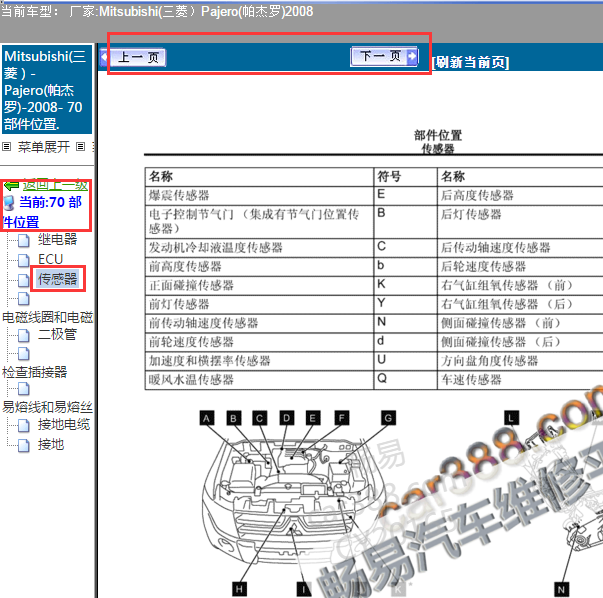Open ECU tree item

coord(50,259)
